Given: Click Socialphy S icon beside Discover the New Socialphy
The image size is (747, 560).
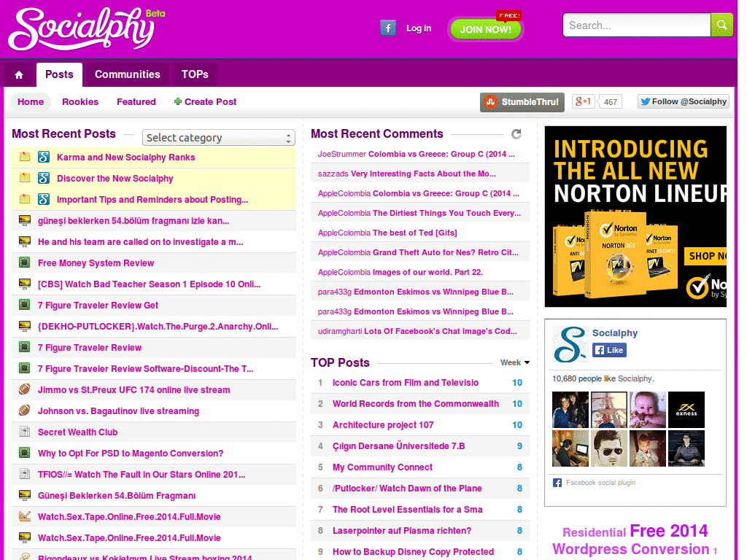Looking at the screenshot, I should click(44, 178).
